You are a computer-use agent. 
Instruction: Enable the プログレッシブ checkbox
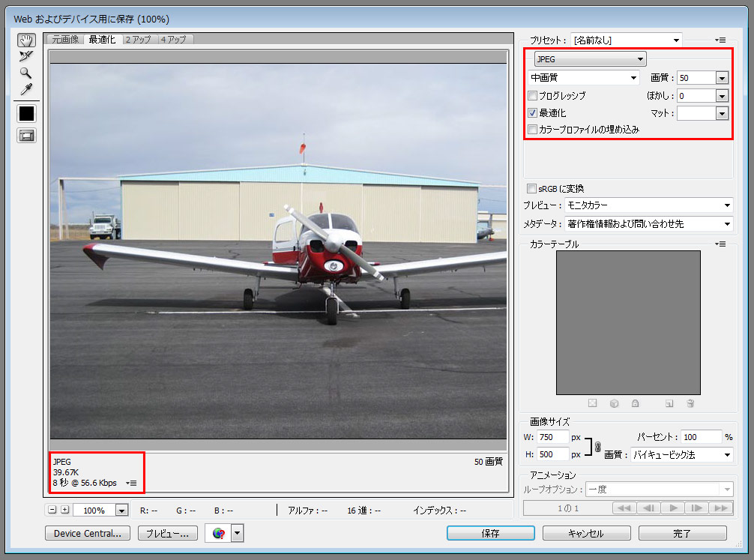coord(533,96)
